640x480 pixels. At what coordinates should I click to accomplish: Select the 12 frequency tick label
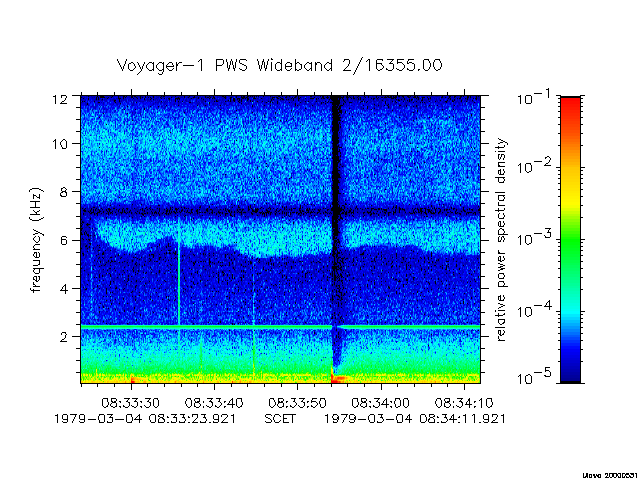[x=60, y=99]
